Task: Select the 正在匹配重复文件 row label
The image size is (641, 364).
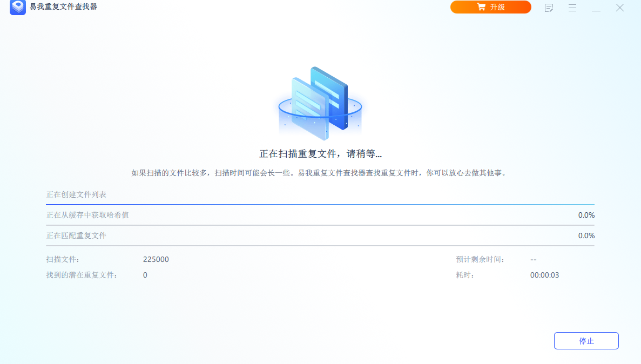Action: [76, 235]
